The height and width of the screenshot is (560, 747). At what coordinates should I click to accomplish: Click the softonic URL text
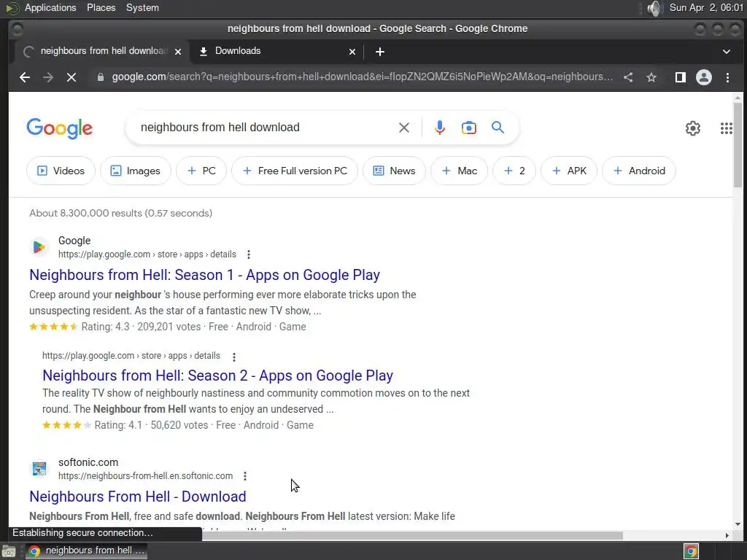[x=145, y=475]
